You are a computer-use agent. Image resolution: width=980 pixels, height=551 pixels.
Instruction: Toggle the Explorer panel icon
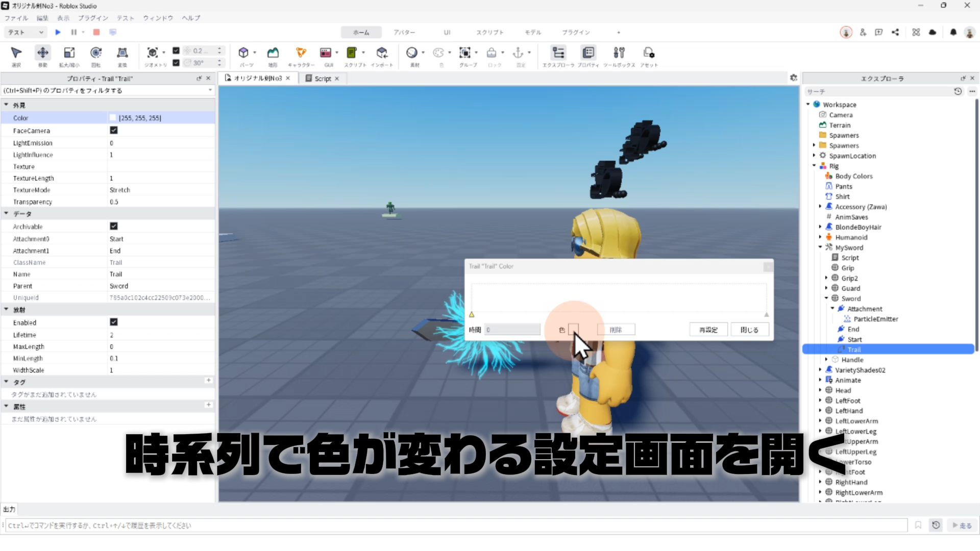click(558, 53)
